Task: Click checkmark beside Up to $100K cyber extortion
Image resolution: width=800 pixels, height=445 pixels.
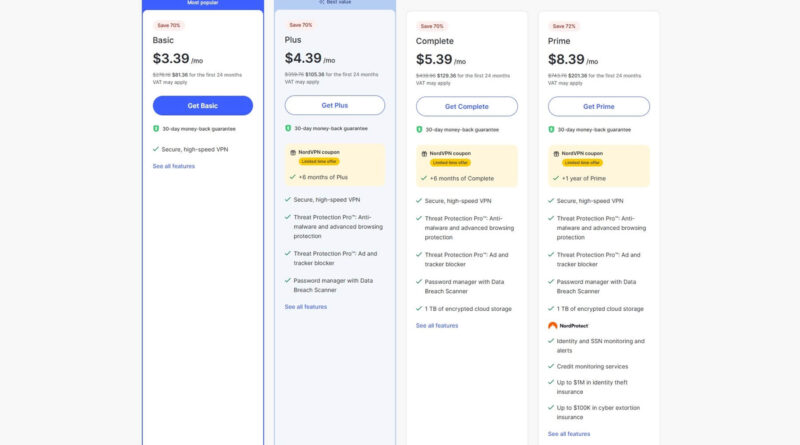Action: [x=551, y=407]
